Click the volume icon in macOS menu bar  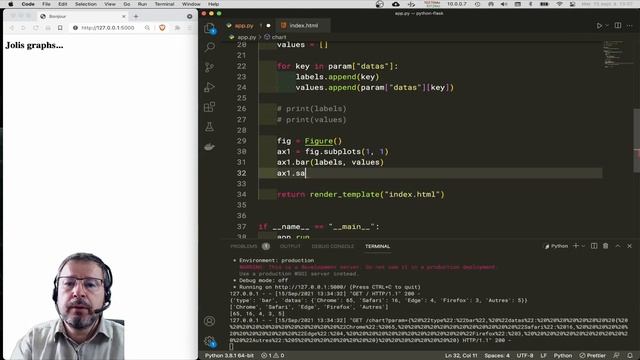tap(504, 4)
